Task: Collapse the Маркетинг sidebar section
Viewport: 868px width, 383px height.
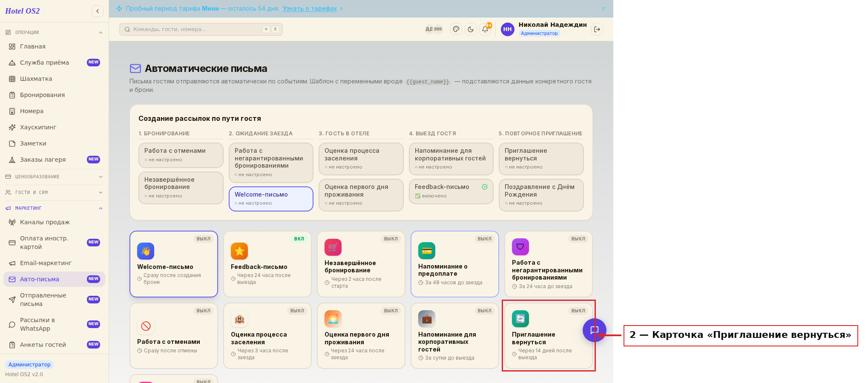Action: [x=54, y=208]
